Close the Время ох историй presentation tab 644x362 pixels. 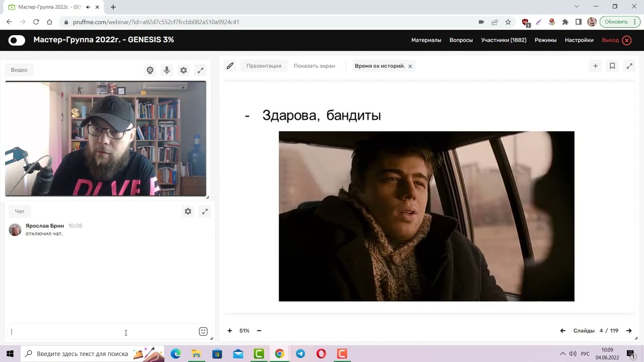410,66
